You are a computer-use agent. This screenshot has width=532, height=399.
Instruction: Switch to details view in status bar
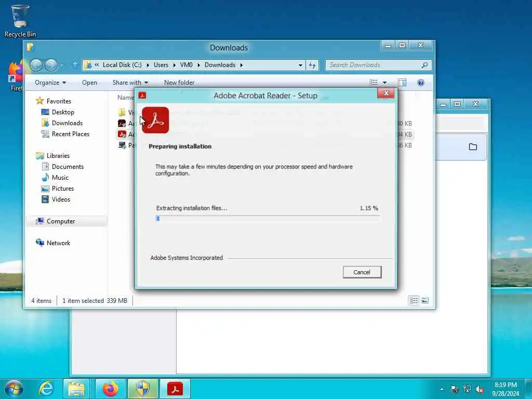pos(414,301)
